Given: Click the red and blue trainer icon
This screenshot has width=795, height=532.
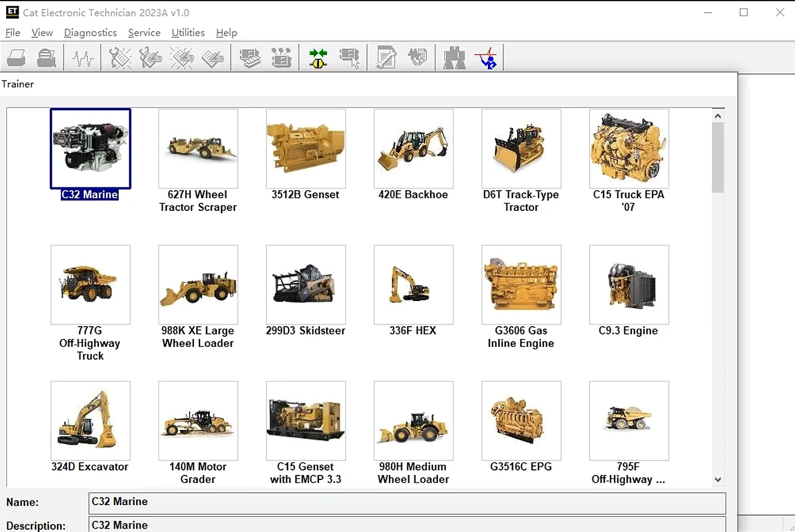Looking at the screenshot, I should tap(486, 58).
